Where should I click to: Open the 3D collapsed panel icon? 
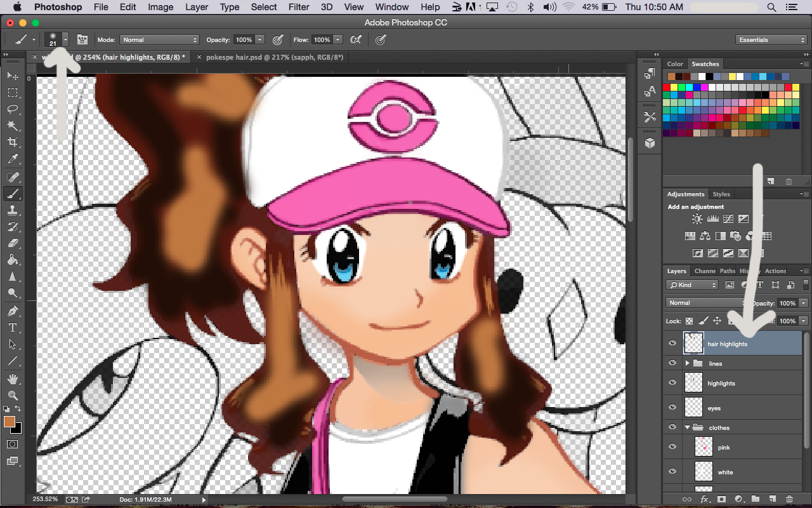coord(650,143)
